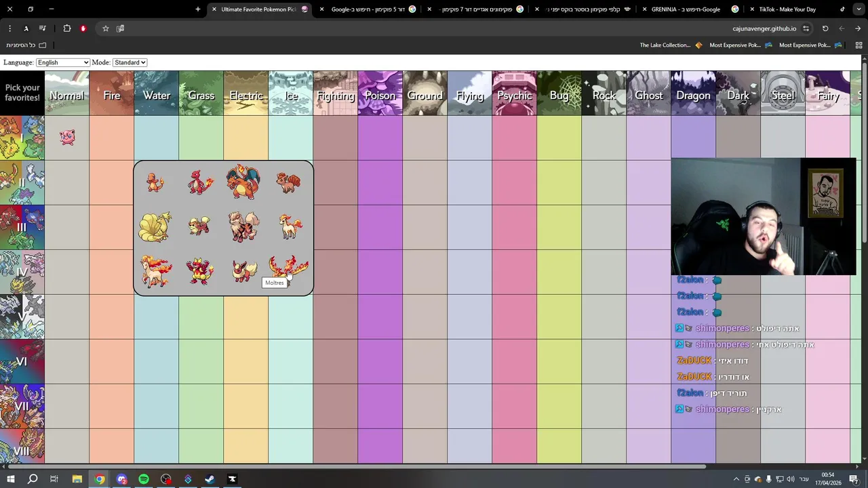
Task: Open site information icon beside the URL
Action: [806, 28]
